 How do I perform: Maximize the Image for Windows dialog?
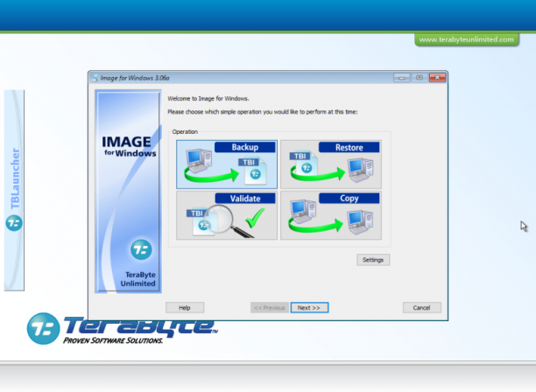pyautogui.click(x=420, y=78)
